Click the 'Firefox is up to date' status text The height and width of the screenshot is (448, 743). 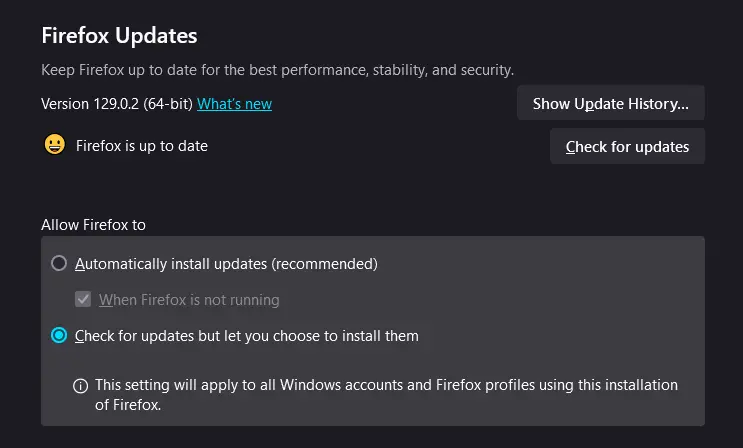coord(142,146)
